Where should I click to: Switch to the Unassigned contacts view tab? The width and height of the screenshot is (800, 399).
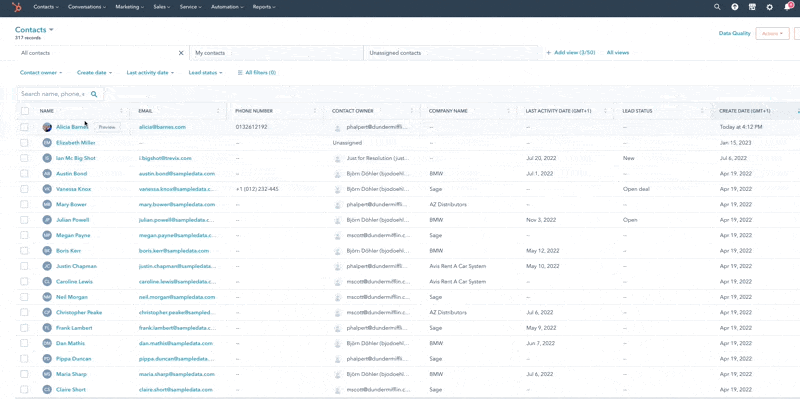click(x=451, y=53)
